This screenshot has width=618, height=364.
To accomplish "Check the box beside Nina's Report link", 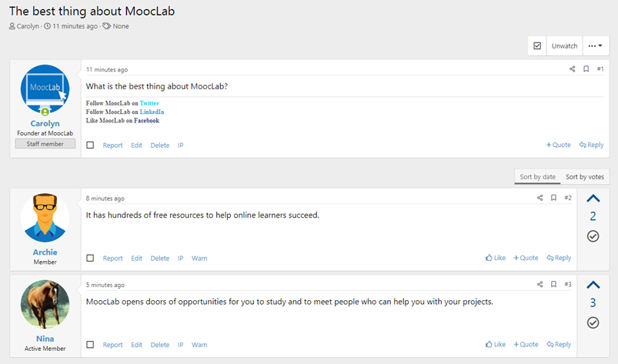I will (x=90, y=345).
